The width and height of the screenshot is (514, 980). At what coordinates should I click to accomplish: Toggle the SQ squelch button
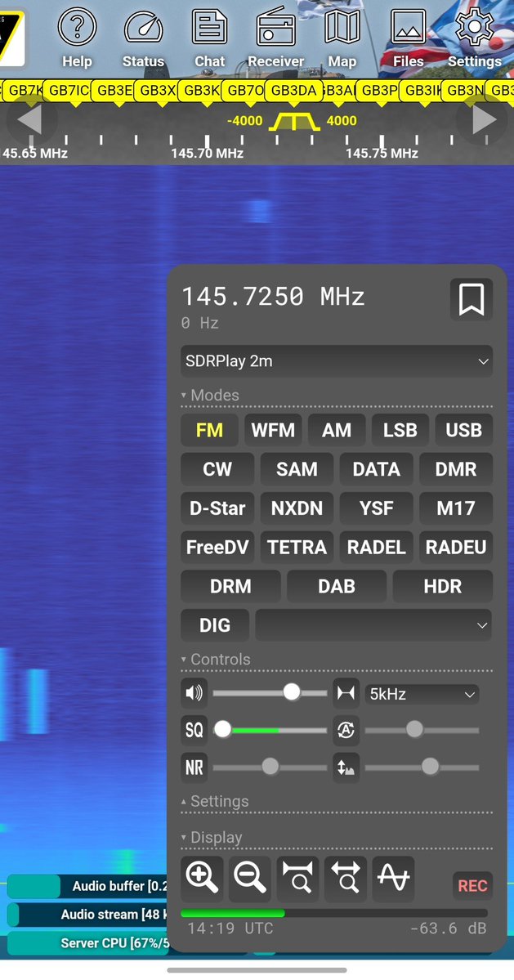(194, 730)
